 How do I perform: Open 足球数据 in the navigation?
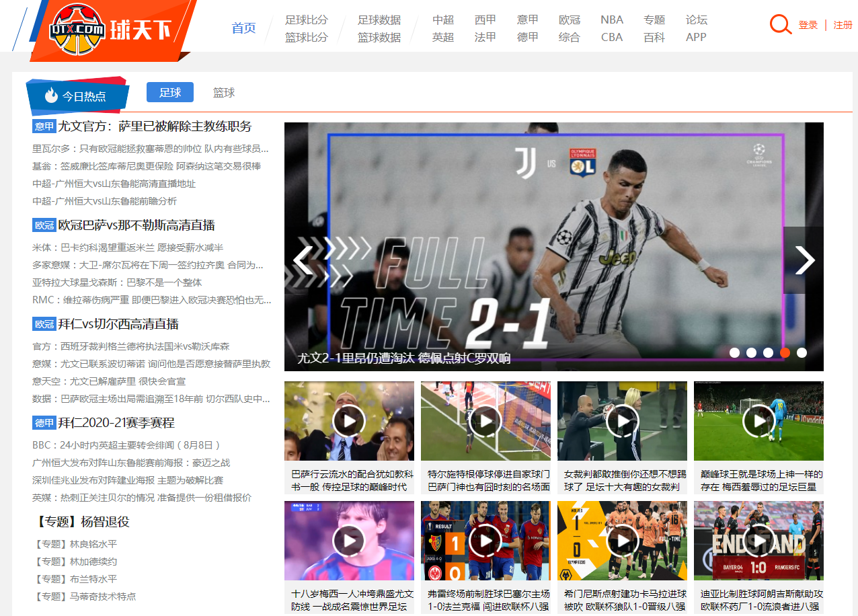[x=379, y=20]
